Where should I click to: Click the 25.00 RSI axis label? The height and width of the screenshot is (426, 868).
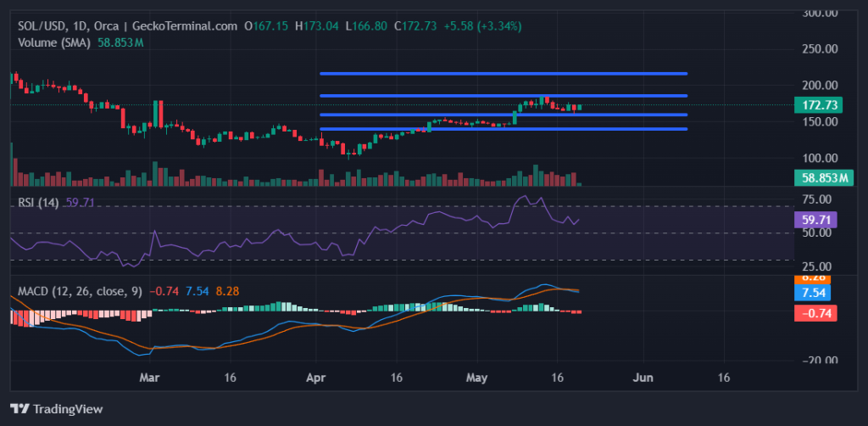tap(816, 266)
